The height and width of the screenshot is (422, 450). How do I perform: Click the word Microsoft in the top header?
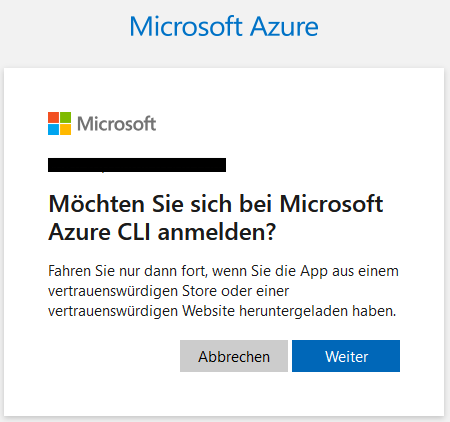[186, 26]
